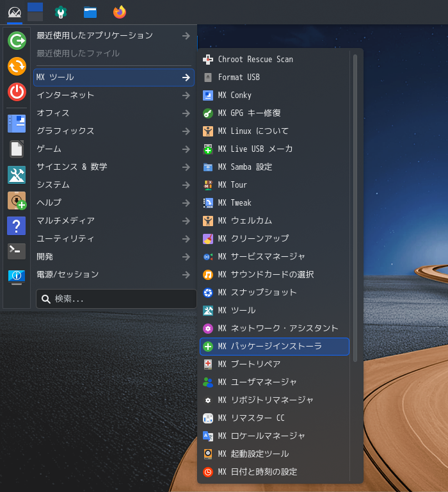The image size is (448, 492).
Task: Click the blank document icon in the sidebar
Action: point(17,149)
